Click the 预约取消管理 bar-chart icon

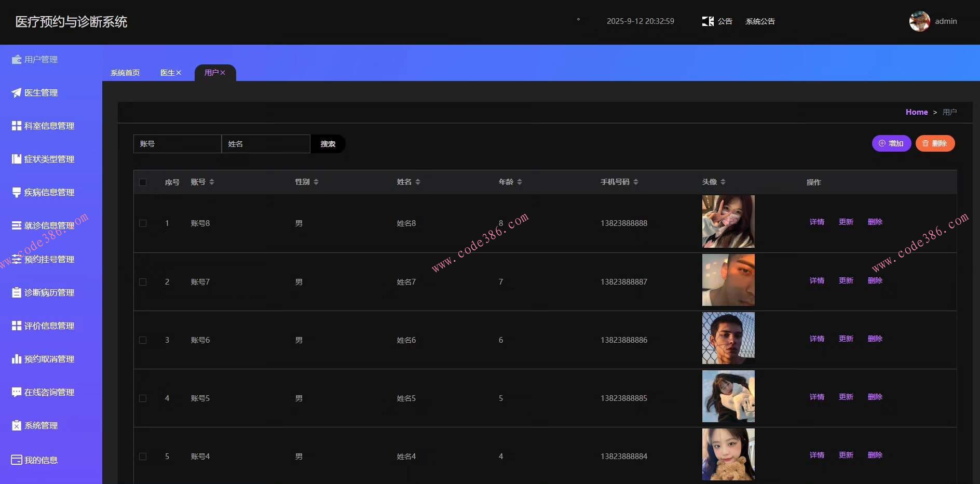point(17,359)
